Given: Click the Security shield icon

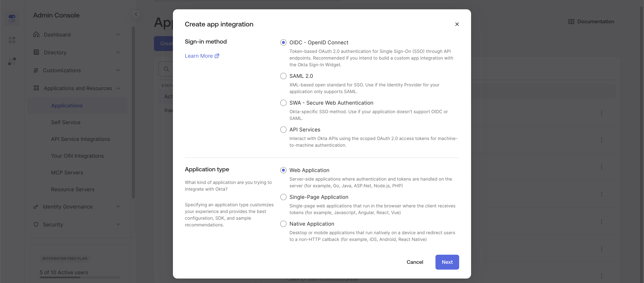Looking at the screenshot, I should point(36,224).
